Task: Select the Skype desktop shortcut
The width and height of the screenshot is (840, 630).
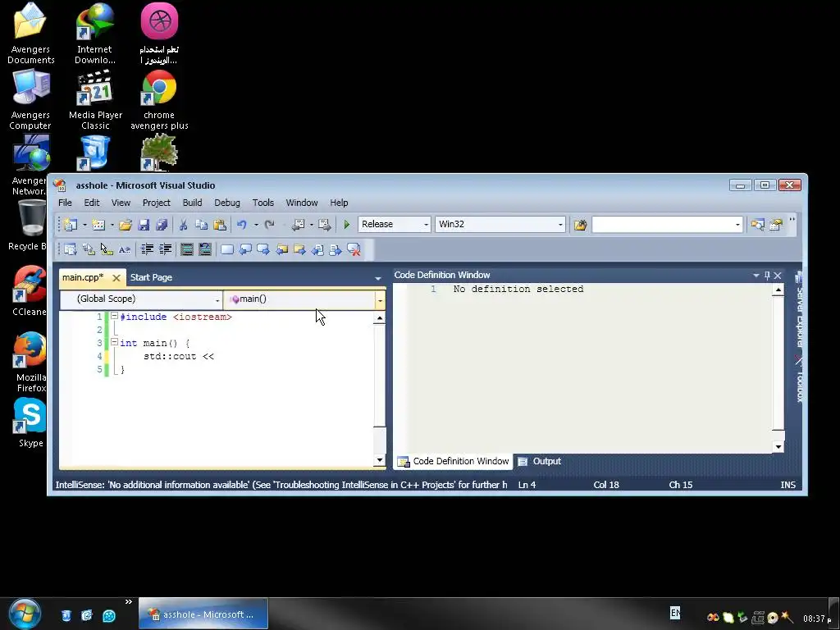Action: click(x=30, y=423)
